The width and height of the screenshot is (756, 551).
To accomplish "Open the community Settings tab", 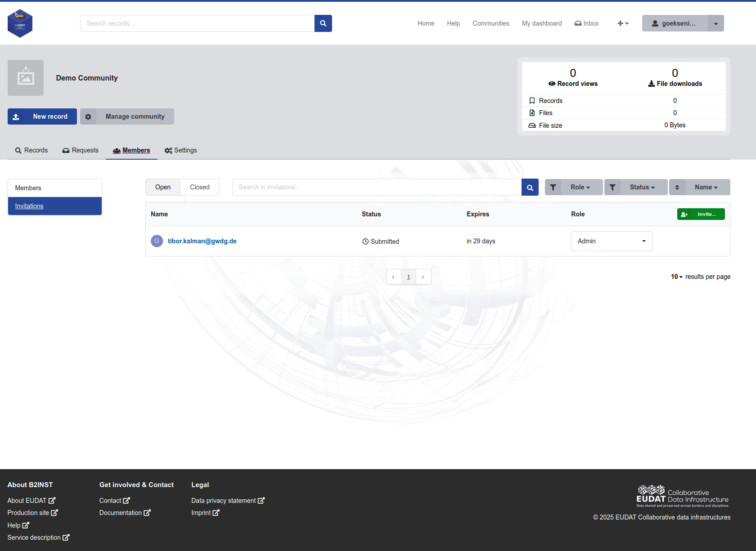I will 181,150.
